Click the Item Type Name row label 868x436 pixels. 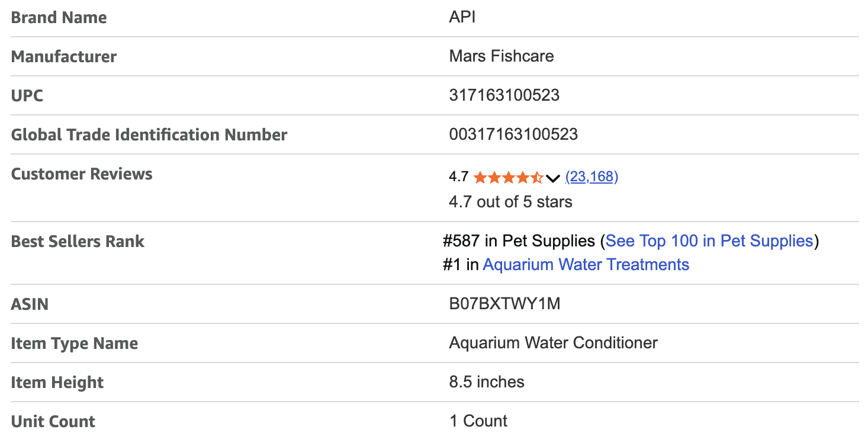pos(74,344)
